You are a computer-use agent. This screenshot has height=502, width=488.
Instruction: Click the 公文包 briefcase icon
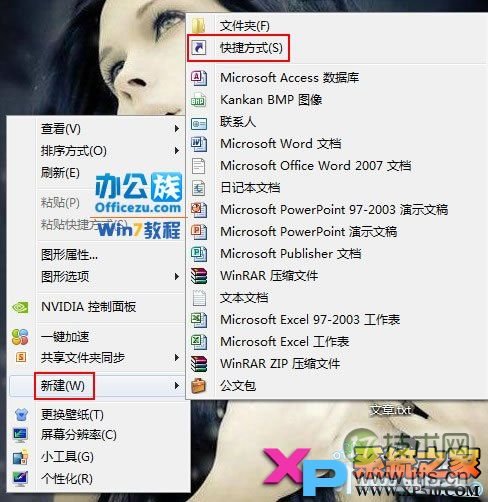click(199, 386)
